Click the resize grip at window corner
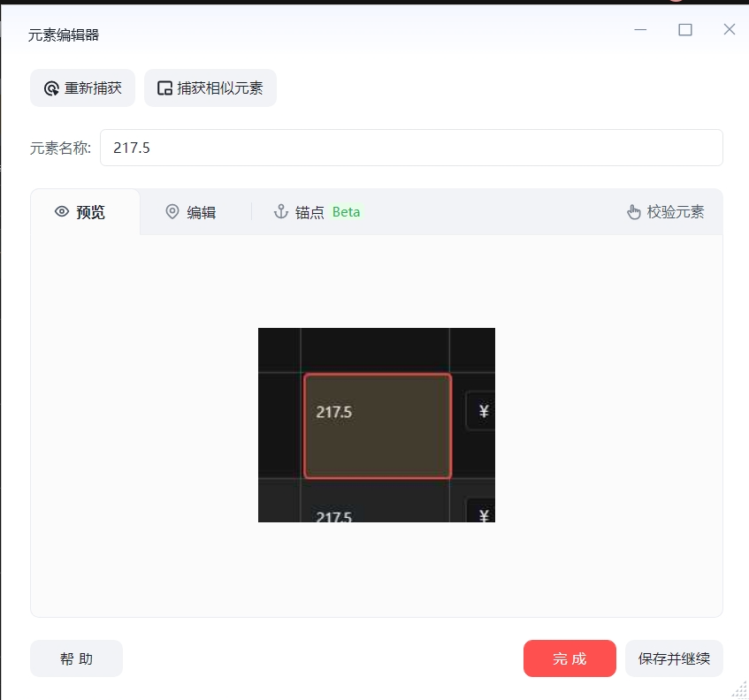This screenshot has height=700, width=749. click(739, 690)
